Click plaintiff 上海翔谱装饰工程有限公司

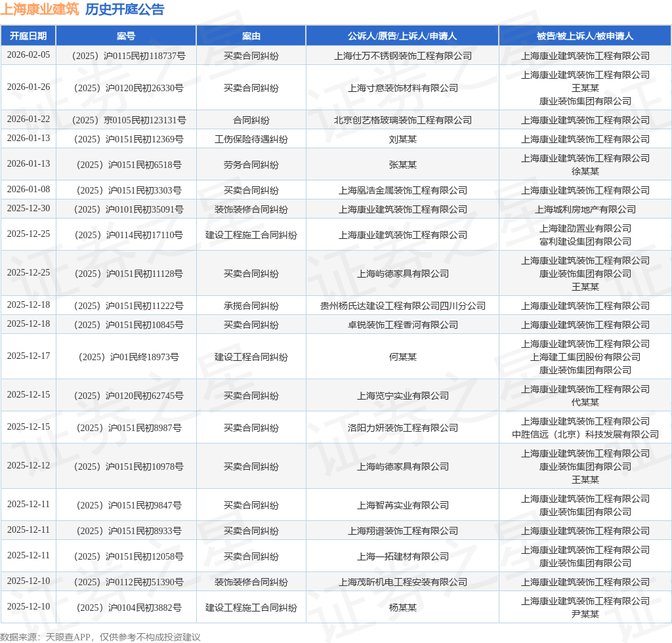[x=403, y=531]
